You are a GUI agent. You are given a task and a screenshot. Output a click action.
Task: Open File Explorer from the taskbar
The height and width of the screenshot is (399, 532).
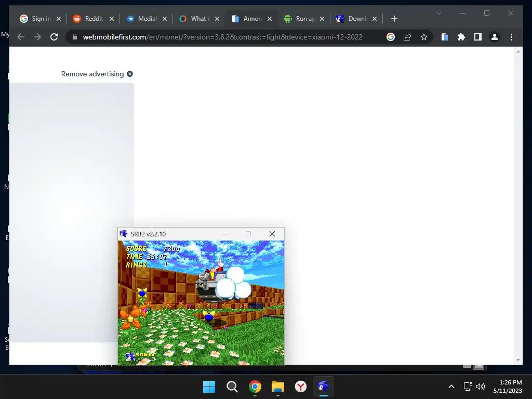pyautogui.click(x=278, y=387)
